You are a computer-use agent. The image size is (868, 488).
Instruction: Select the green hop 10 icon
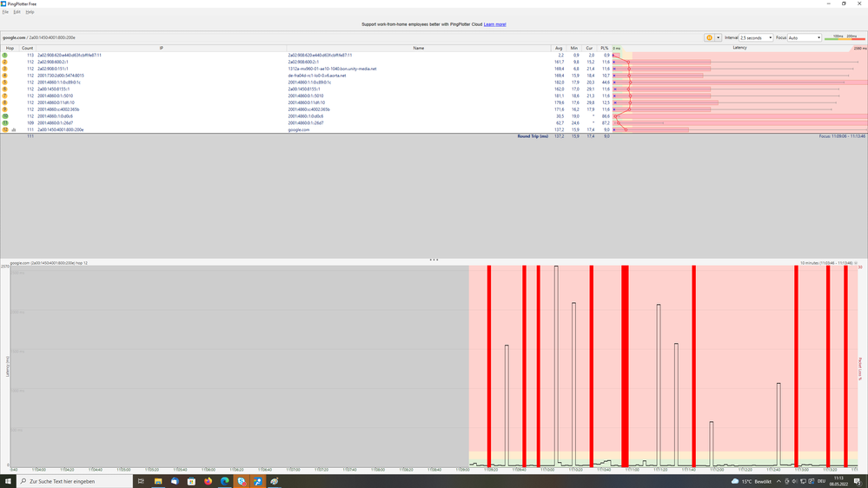(x=5, y=116)
